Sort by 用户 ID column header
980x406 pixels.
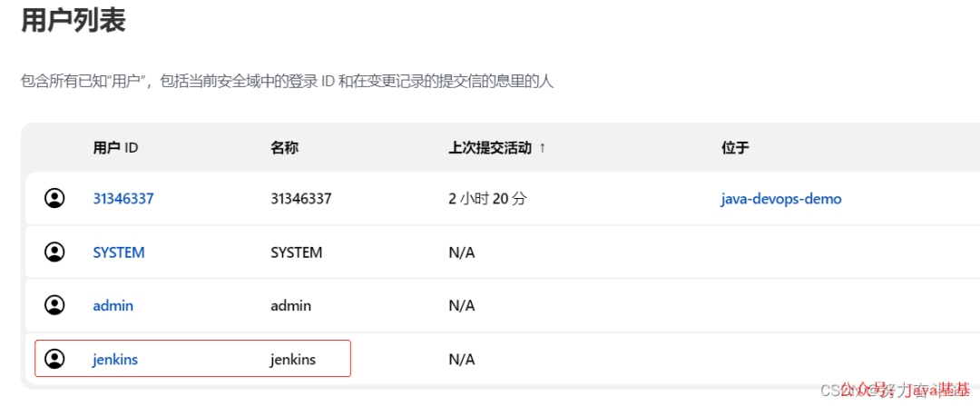pyautogui.click(x=115, y=148)
